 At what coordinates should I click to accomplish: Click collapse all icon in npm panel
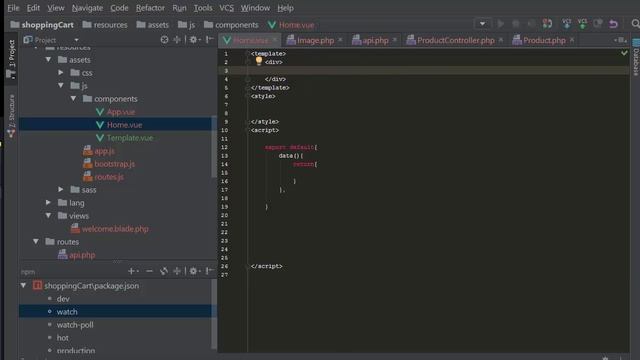[177, 271]
